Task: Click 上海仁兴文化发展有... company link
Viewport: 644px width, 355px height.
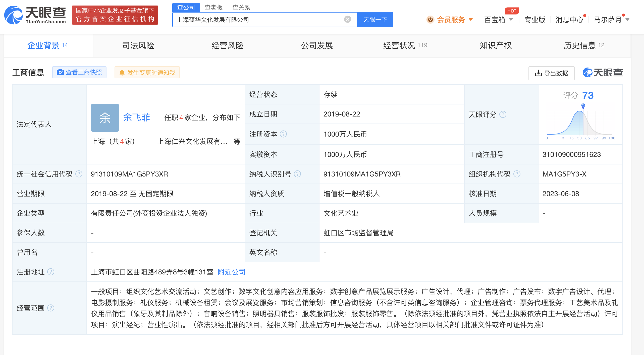Action: 192,141
